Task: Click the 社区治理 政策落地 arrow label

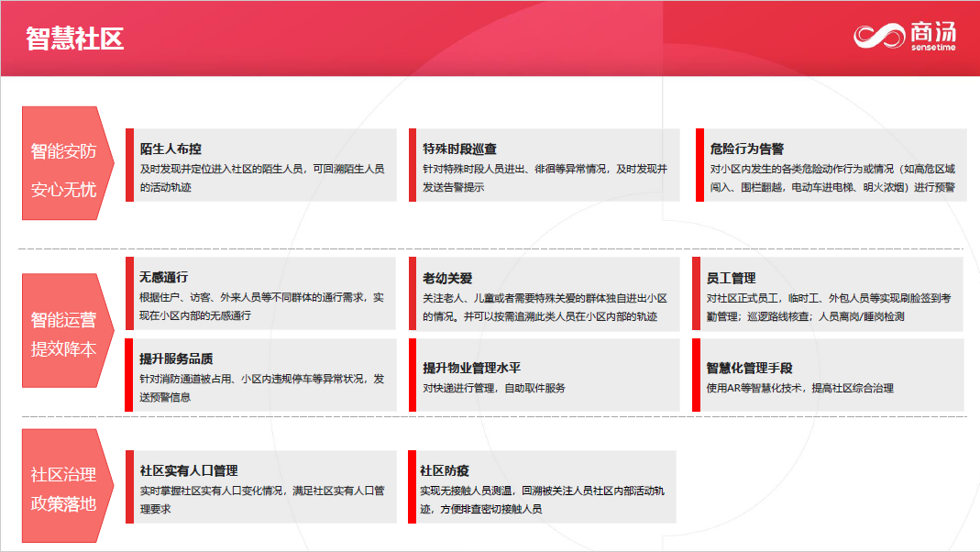Action: [x=68, y=486]
